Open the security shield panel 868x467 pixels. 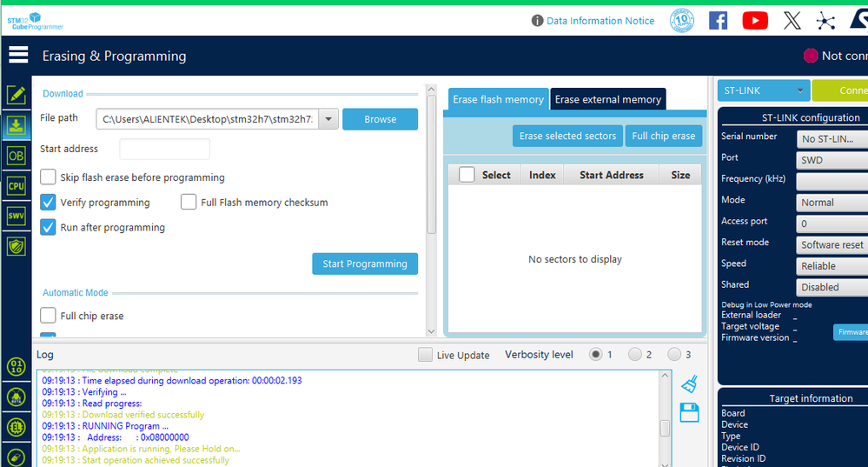pyautogui.click(x=16, y=246)
